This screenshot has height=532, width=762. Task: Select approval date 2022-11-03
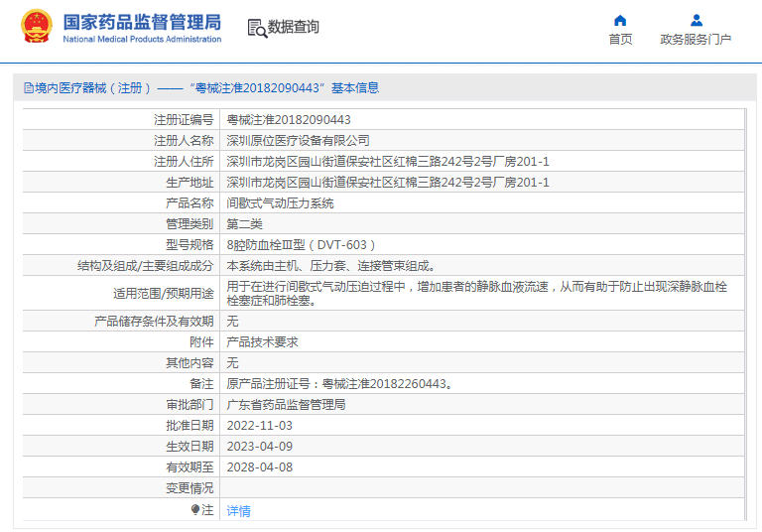[x=260, y=426]
